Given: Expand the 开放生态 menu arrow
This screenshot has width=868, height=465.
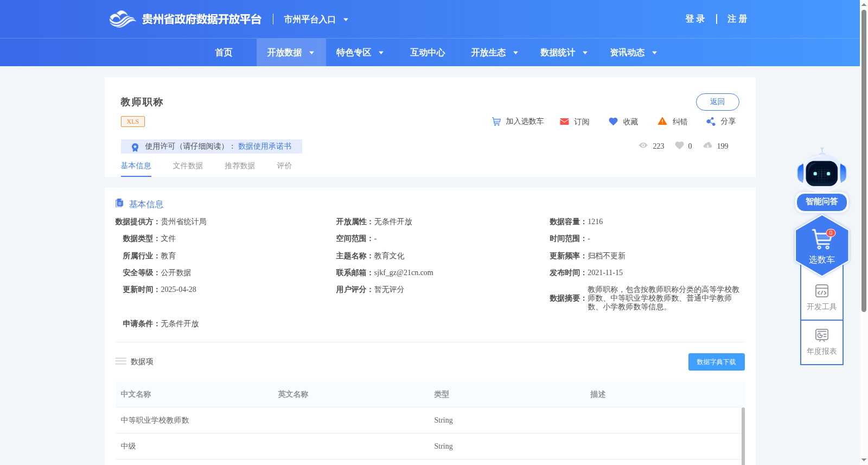Looking at the screenshot, I should pos(515,53).
